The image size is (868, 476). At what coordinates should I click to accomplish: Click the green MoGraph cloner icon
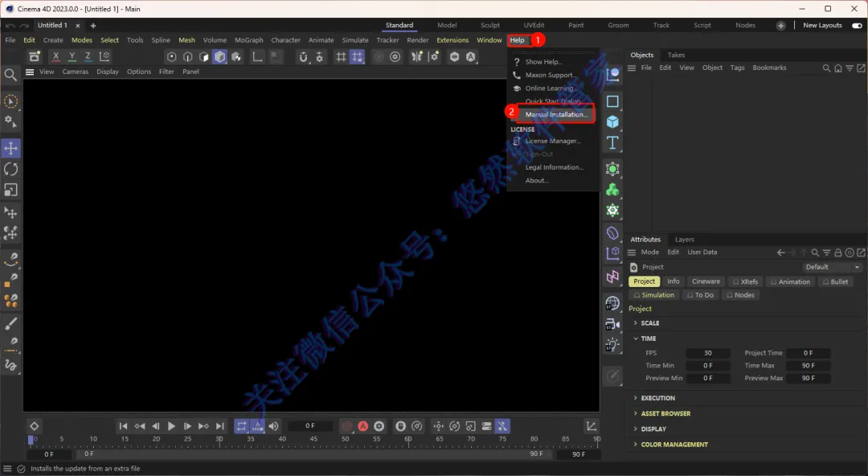click(612, 190)
